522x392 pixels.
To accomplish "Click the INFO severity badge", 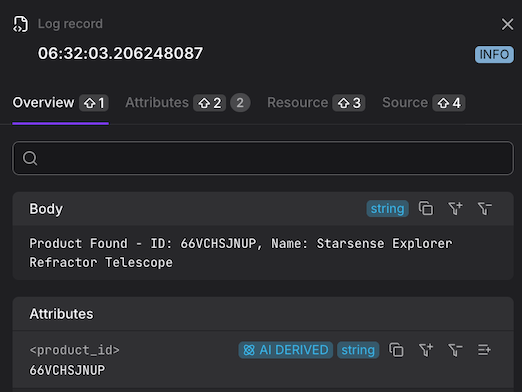I will pos(494,54).
